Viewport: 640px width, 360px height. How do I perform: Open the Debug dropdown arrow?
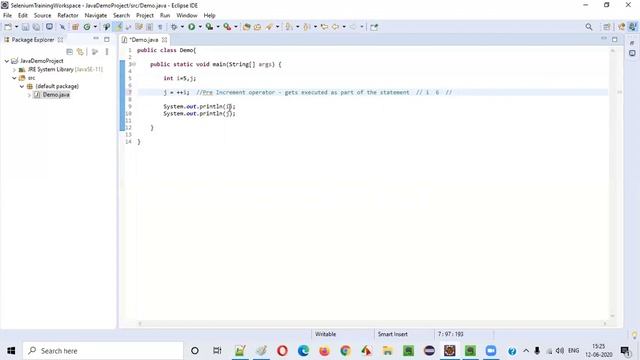182,27
